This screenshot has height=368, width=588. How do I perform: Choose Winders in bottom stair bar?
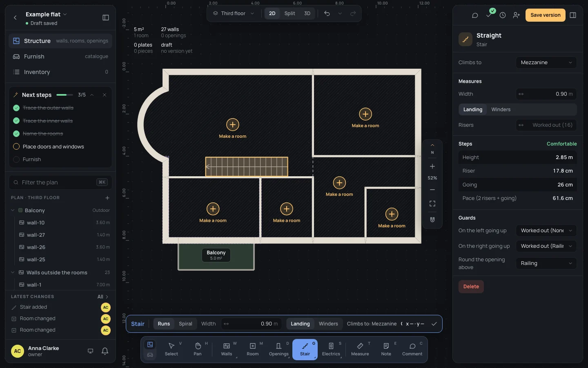point(328,324)
